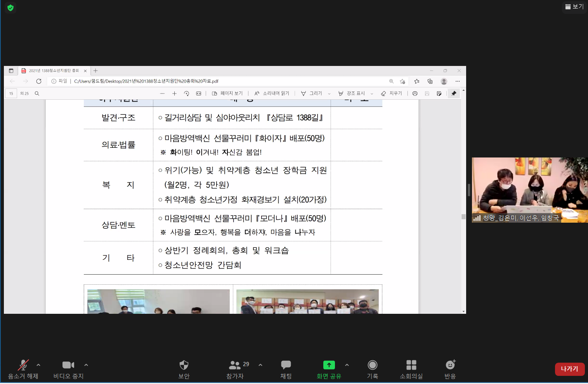Click zoom out minus in PDF toolbar
Image resolution: width=588 pixels, height=384 pixels.
[162, 93]
